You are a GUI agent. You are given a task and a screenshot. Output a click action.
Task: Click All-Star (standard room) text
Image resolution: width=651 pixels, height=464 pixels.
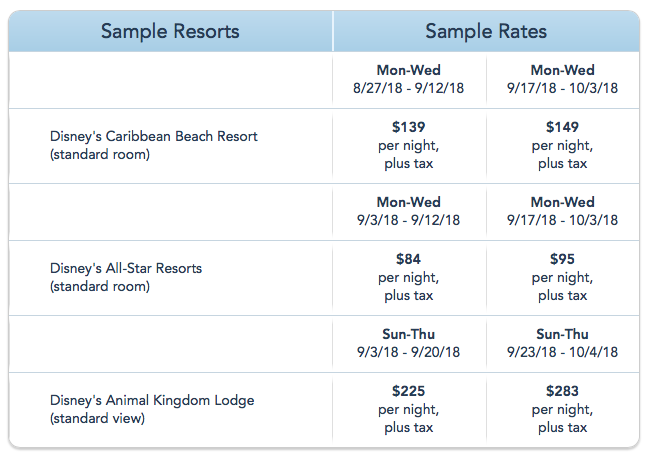click(100, 286)
